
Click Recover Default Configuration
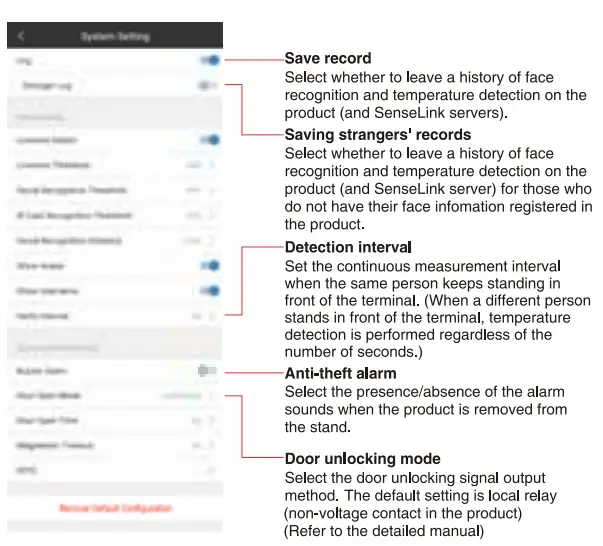point(115,509)
